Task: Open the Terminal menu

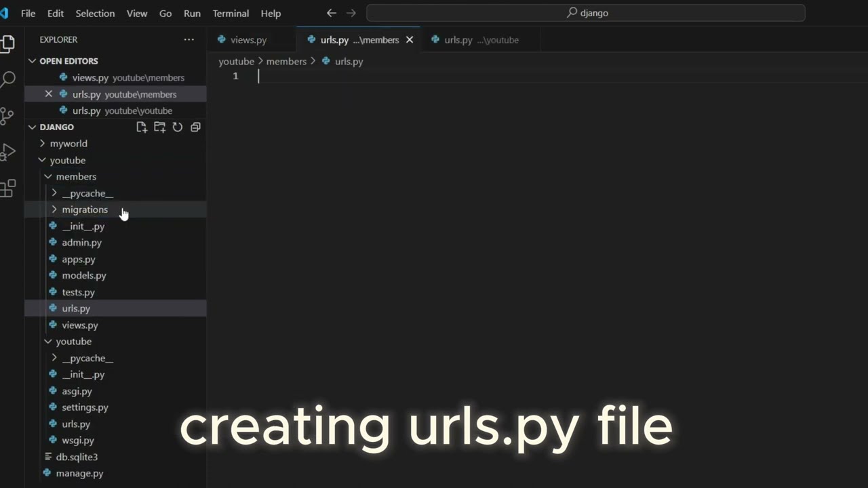Action: tap(231, 13)
